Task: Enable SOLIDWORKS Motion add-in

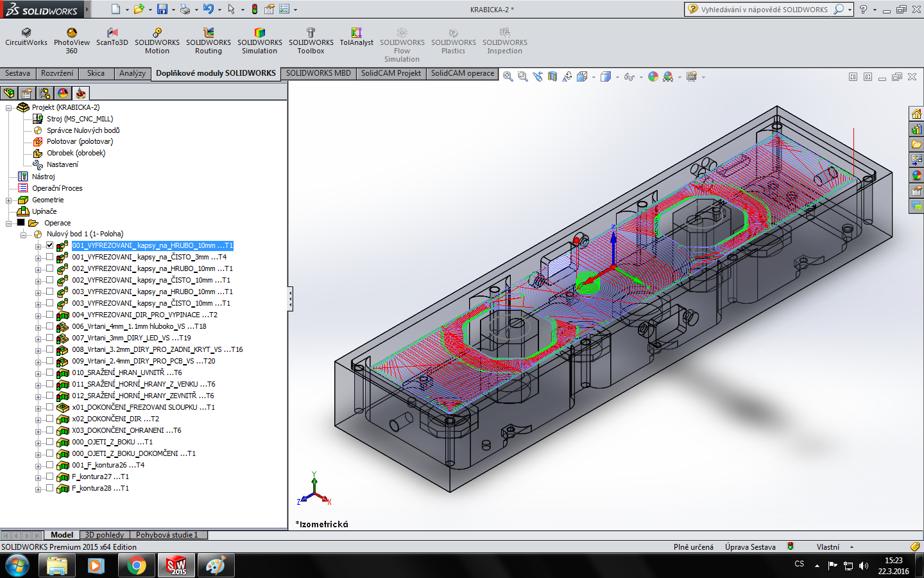Action: [157, 41]
